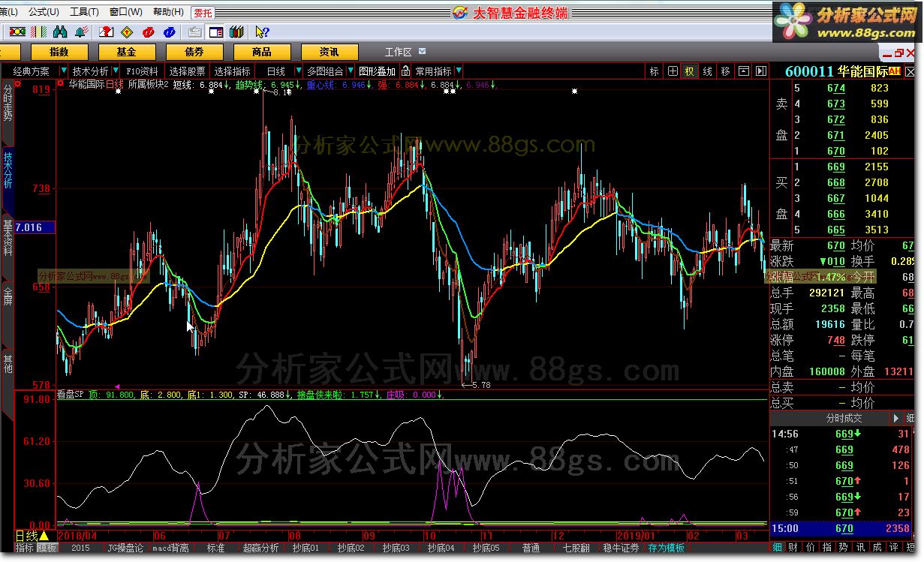Click the striped bars toolbar icon
This screenshot has width=924, height=562.
38,32
